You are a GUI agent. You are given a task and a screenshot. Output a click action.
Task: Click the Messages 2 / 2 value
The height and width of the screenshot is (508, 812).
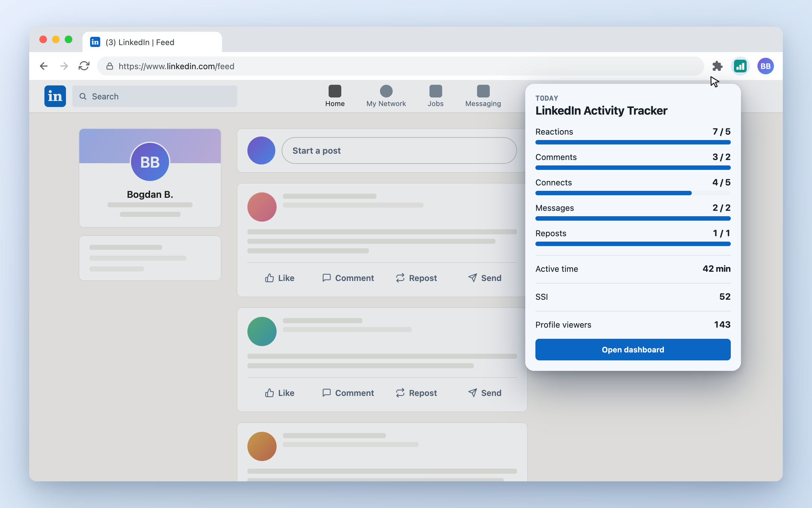click(x=721, y=208)
